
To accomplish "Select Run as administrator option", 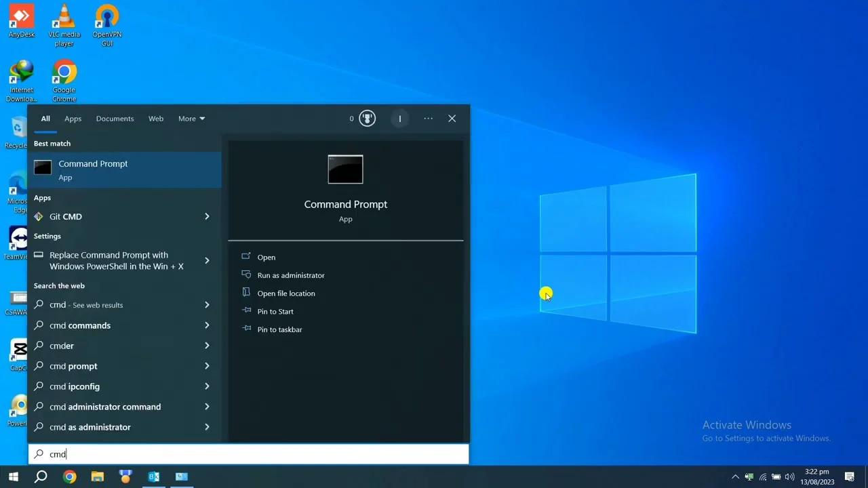I will tap(290, 275).
